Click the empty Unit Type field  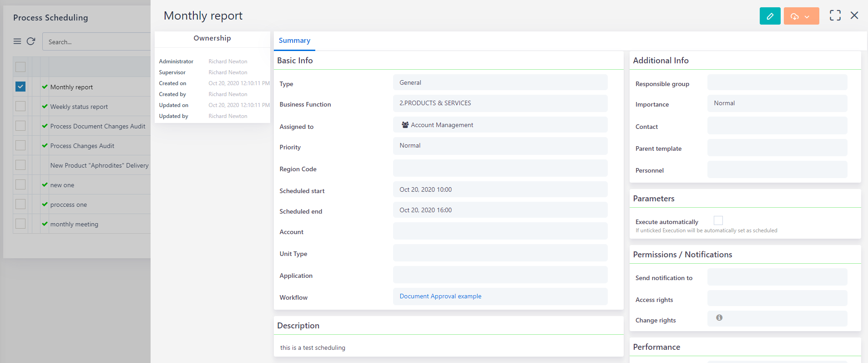pyautogui.click(x=500, y=253)
